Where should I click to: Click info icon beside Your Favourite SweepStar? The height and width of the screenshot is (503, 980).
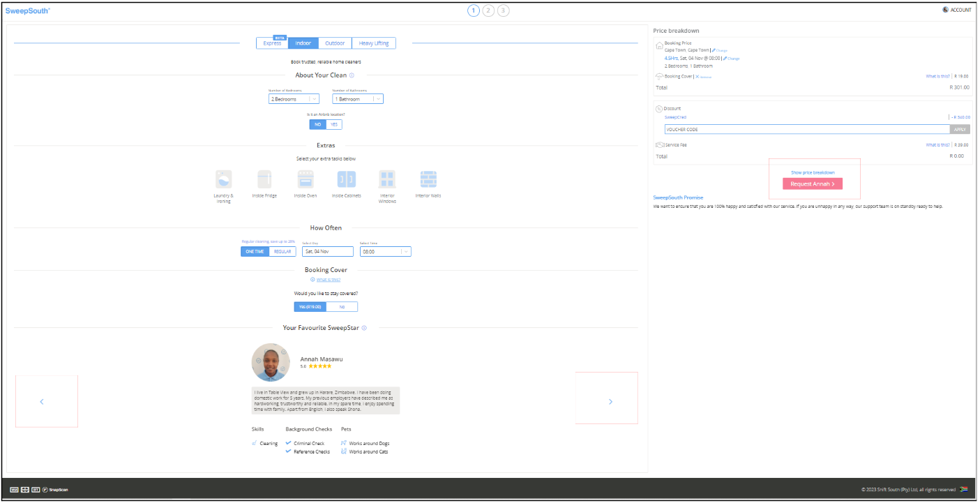(364, 328)
